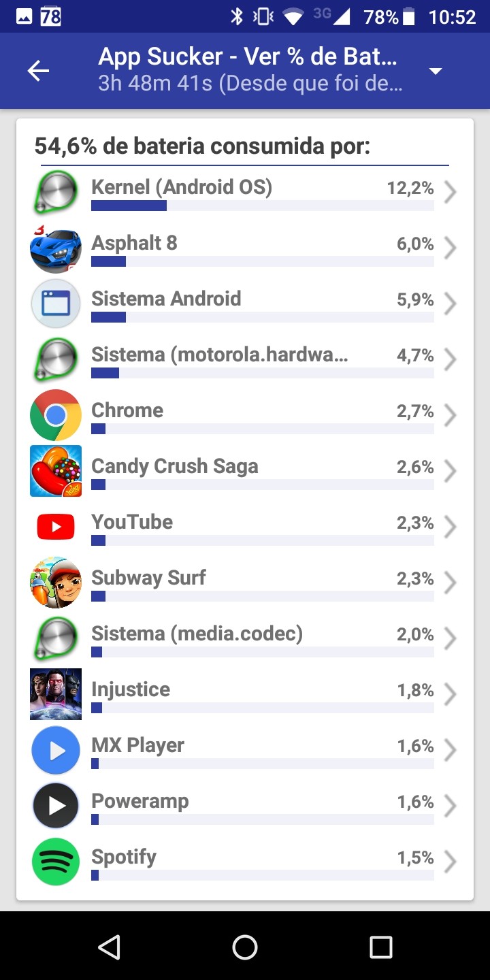Tap the App Sucker title text
Image resolution: width=490 pixels, height=980 pixels.
point(247,57)
